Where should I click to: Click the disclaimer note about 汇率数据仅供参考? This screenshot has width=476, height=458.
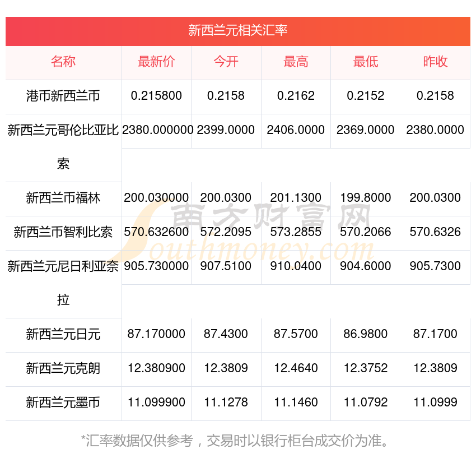coord(235,441)
